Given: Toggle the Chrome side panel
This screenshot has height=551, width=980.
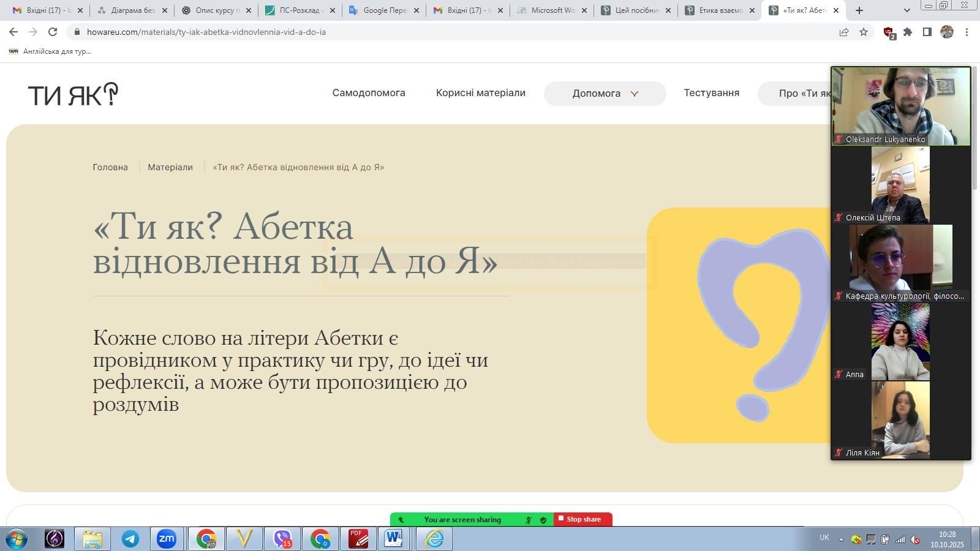Looking at the screenshot, I should [x=927, y=32].
